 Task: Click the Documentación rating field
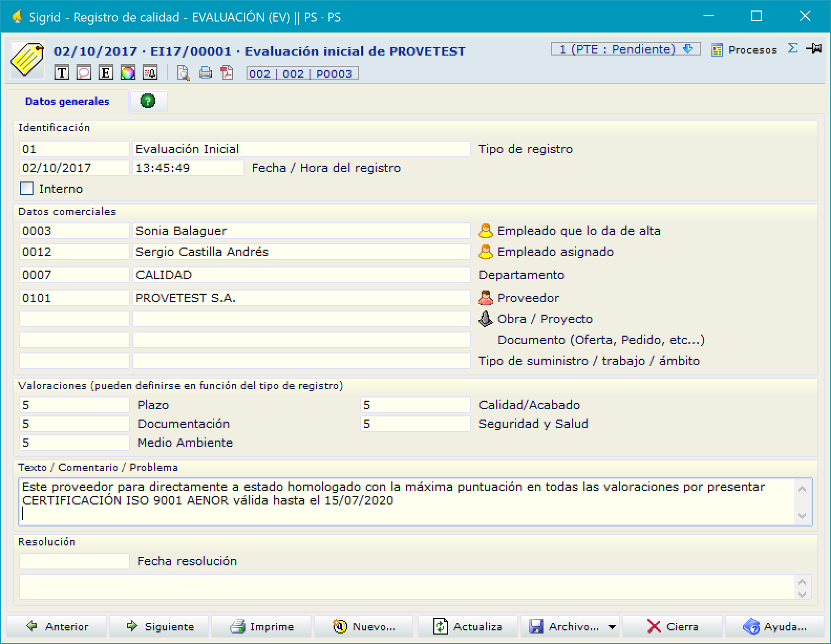74,424
